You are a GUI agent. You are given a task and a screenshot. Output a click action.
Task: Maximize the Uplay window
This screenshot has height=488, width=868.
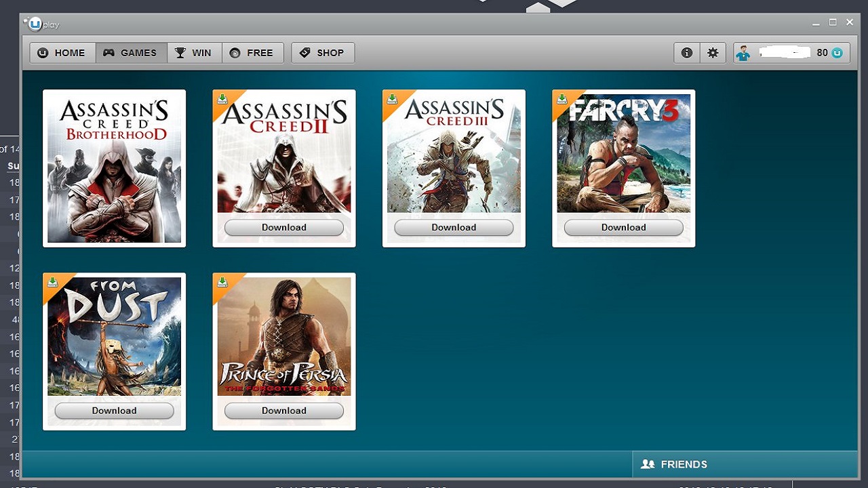(833, 23)
